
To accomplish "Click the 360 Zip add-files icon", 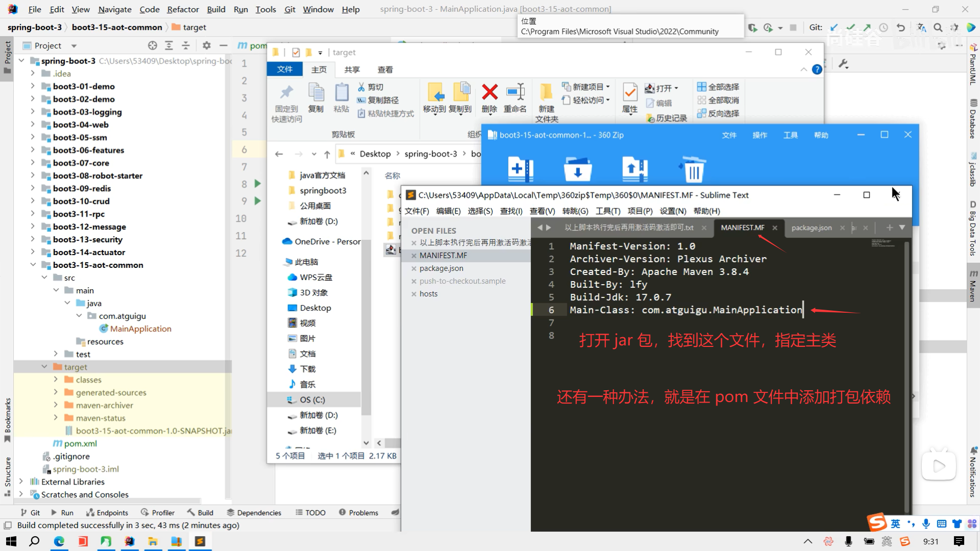I will pos(520,169).
